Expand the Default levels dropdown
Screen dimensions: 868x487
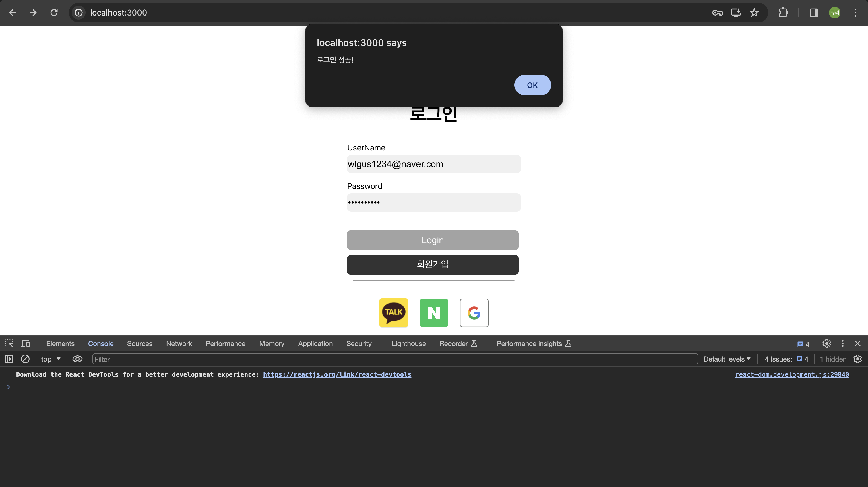(x=727, y=359)
